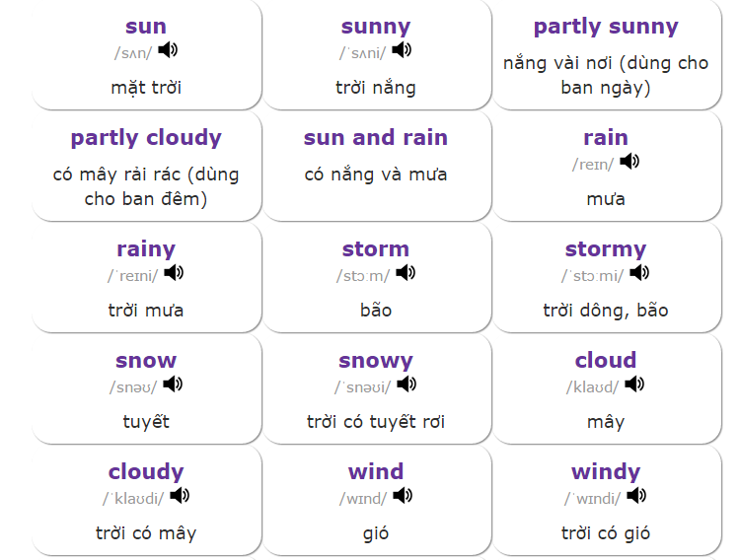The width and height of the screenshot is (740, 560).
Task: Click the "sun and rain" heading
Action: pyautogui.click(x=376, y=138)
